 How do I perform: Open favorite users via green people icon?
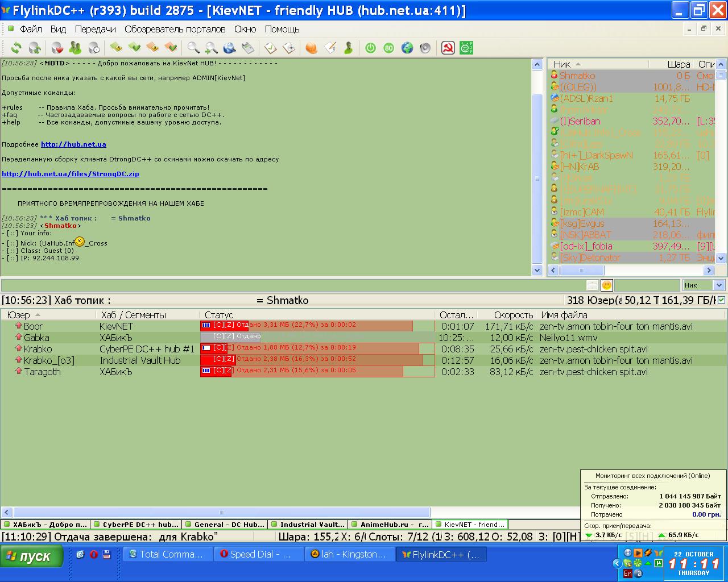pos(75,48)
